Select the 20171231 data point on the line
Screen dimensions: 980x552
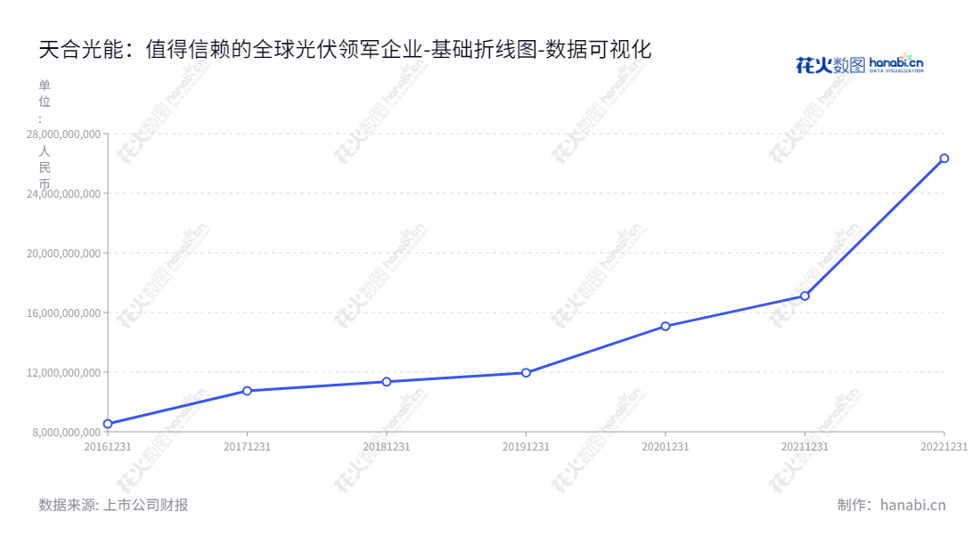[x=248, y=391]
